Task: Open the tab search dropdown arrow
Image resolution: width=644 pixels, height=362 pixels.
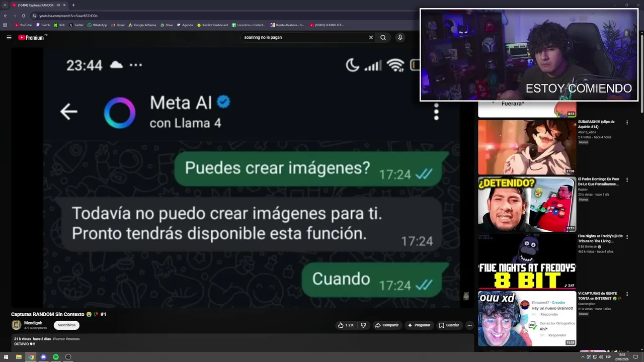Action: [x=5, y=5]
